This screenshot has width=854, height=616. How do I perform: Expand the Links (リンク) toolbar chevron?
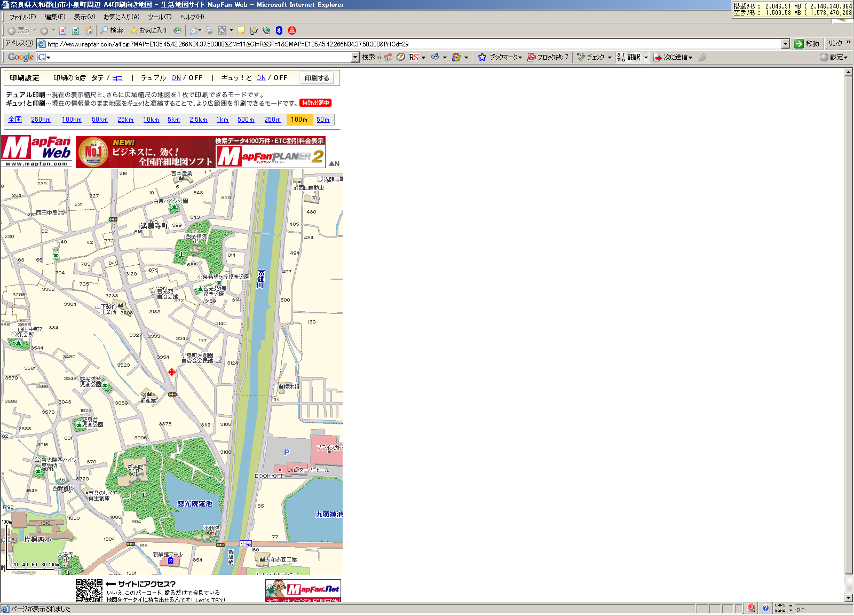849,42
